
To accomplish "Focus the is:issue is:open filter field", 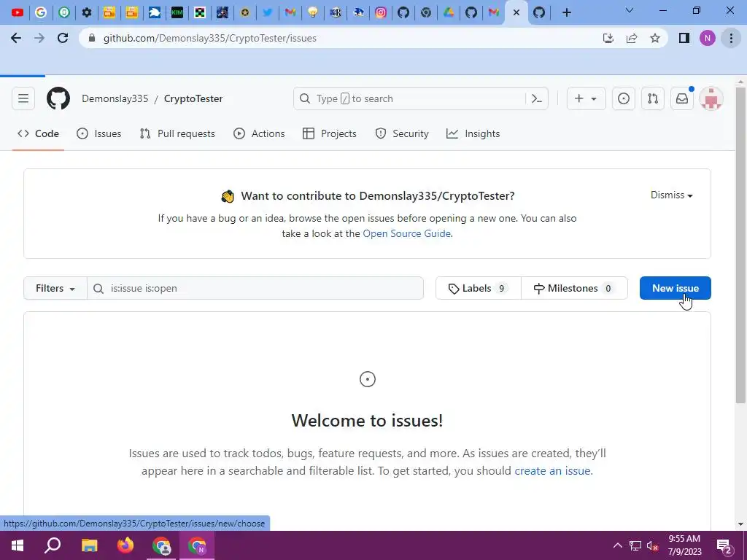I will 255,288.
